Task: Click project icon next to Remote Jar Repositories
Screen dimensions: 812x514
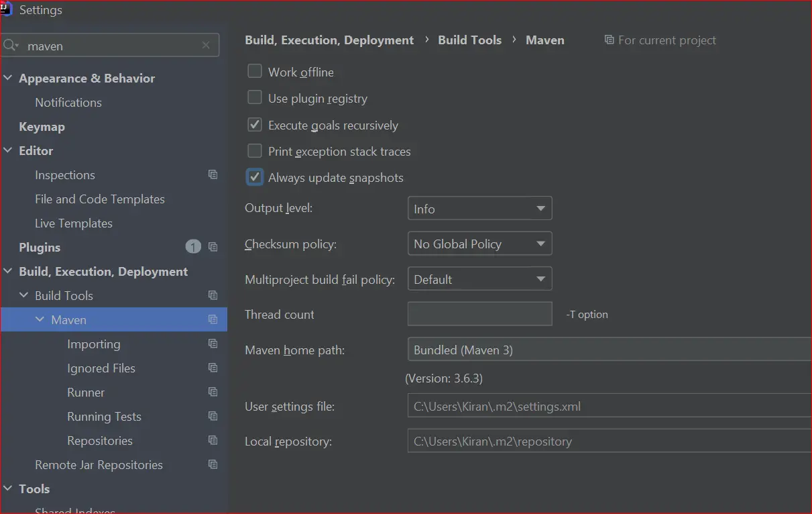Action: (213, 464)
